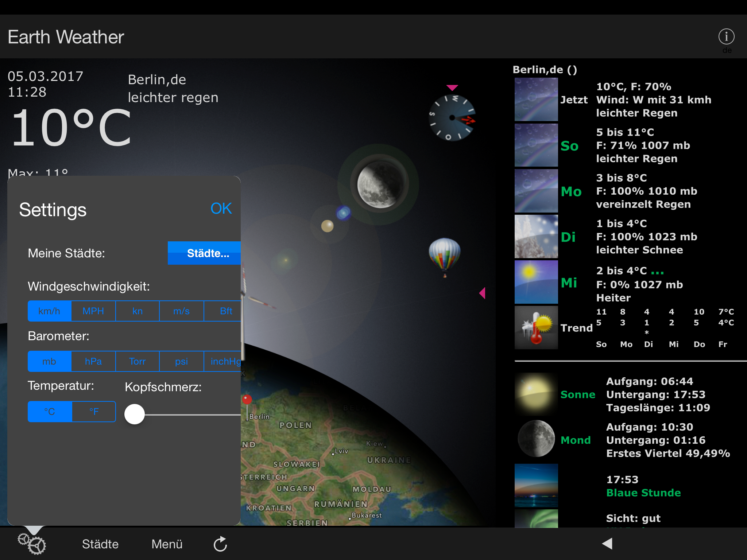This screenshot has height=560, width=747.
Task: Click the green Mond label
Action: 576,440
